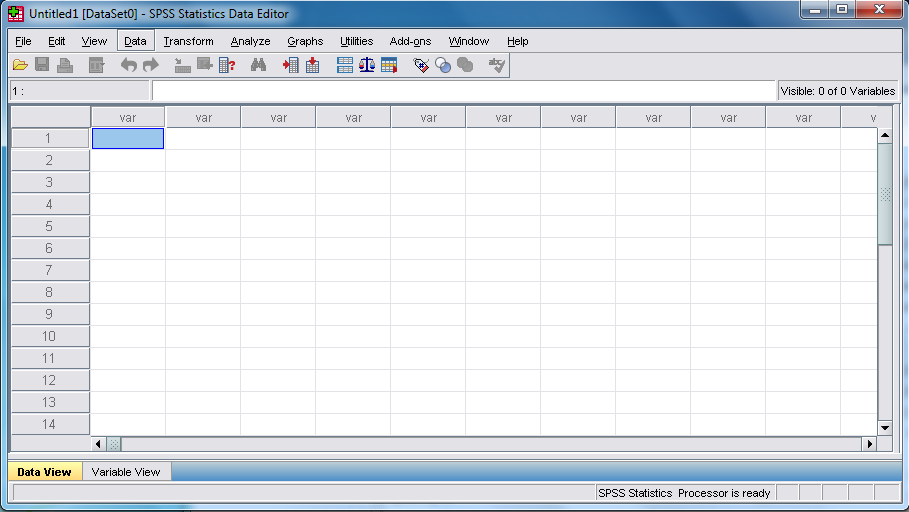Open the Transform menu

[188, 41]
